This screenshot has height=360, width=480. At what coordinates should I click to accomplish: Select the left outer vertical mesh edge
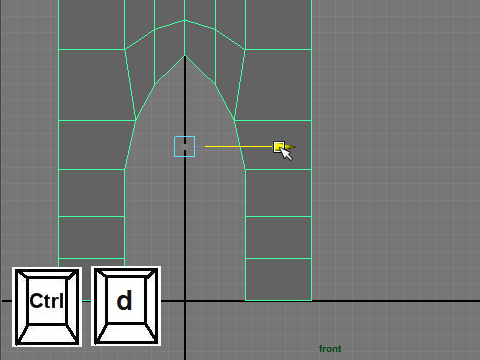[x=58, y=133]
